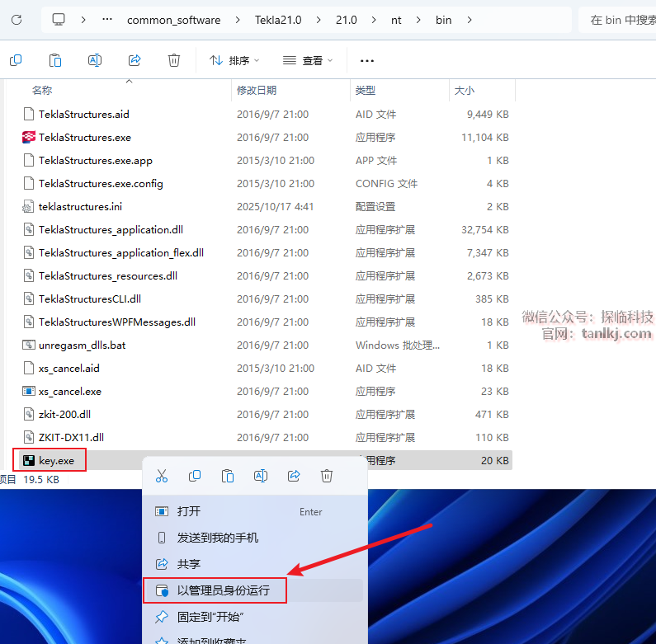Click the paste clipboard icon in toolbar
The height and width of the screenshot is (644, 656).
click(55, 60)
